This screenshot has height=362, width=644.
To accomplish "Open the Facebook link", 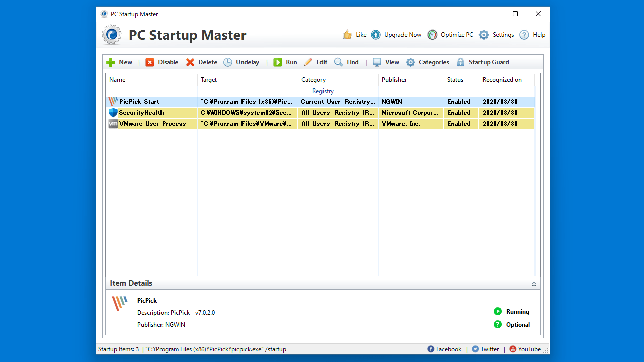I will click(x=449, y=349).
